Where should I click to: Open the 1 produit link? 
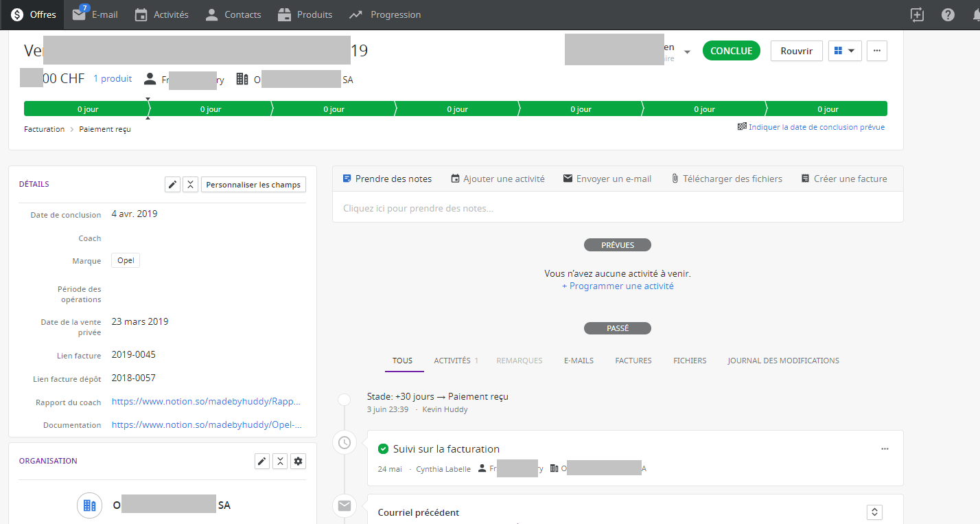coord(113,79)
